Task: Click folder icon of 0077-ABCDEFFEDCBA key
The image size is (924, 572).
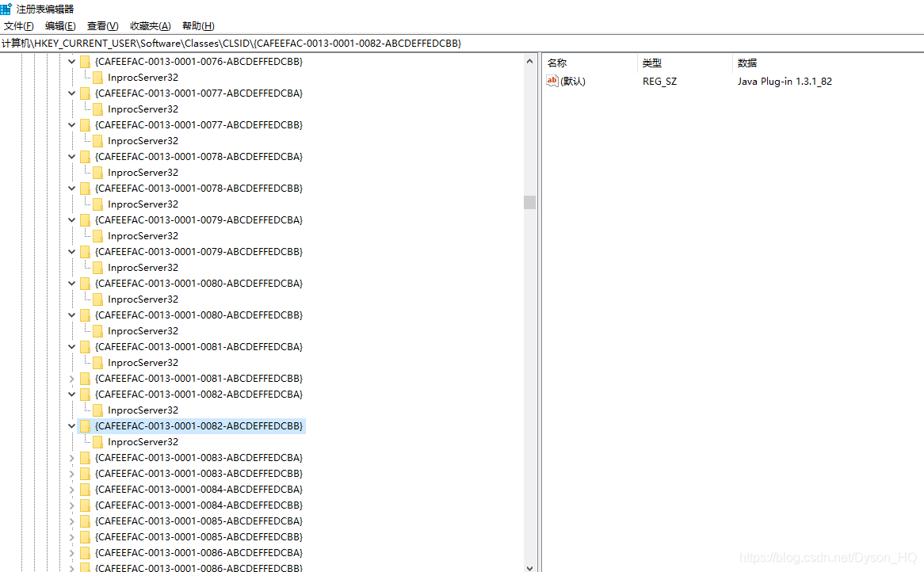Action: [x=85, y=93]
